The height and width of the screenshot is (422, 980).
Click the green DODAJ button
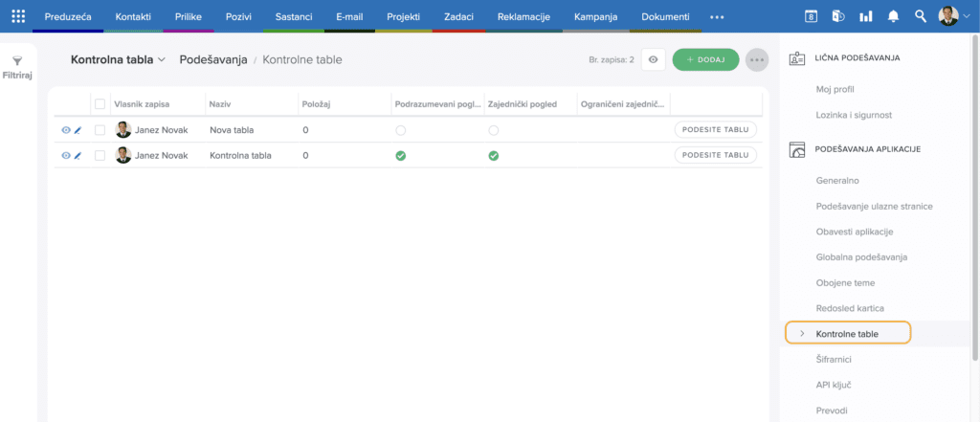pyautogui.click(x=705, y=59)
